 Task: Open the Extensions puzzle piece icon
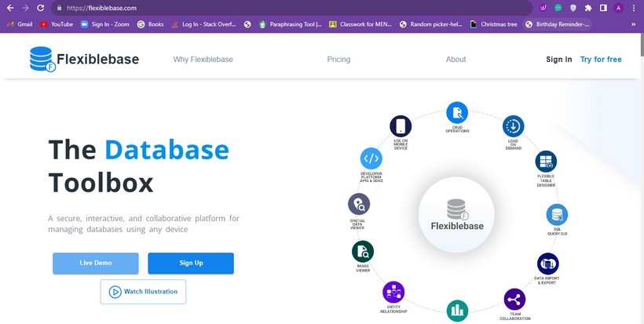(x=588, y=8)
